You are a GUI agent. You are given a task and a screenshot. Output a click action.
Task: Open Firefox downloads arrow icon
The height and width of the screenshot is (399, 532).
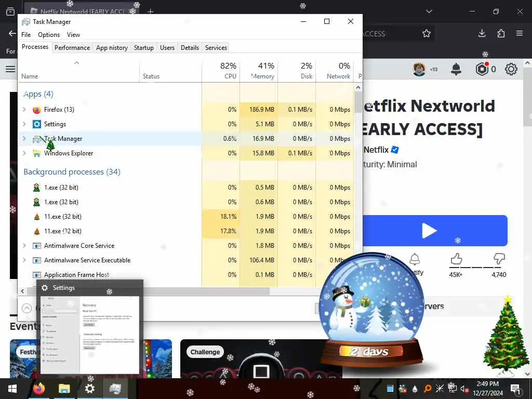(x=482, y=33)
